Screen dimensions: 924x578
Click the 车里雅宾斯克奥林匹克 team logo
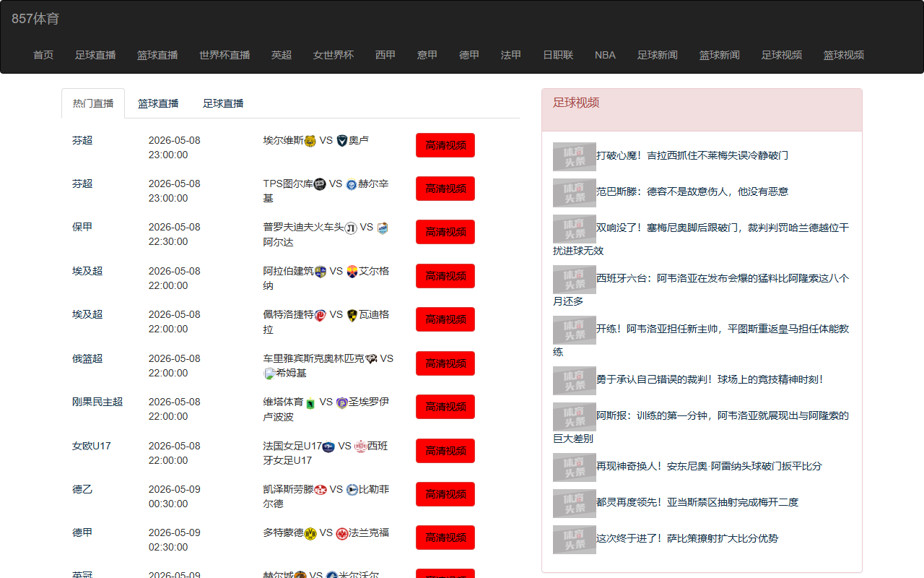(371, 359)
